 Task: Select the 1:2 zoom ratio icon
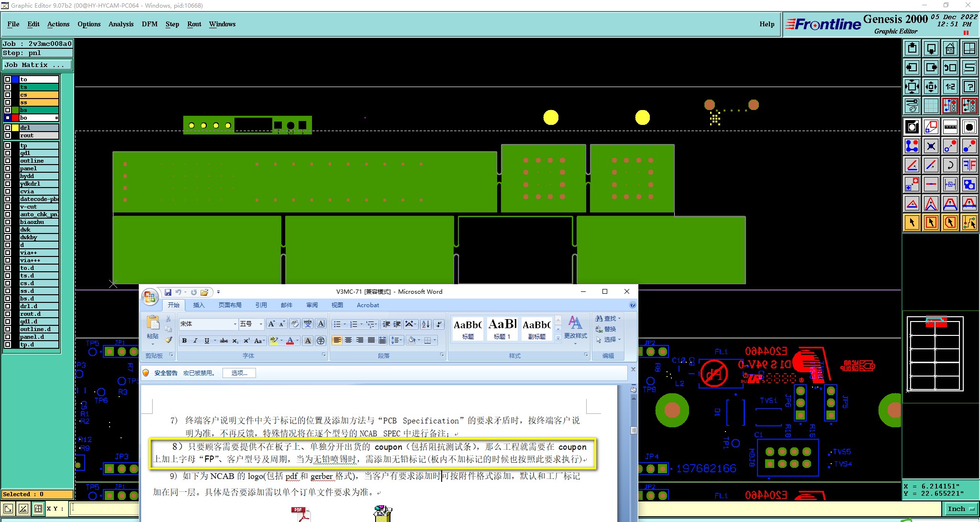pos(950,87)
